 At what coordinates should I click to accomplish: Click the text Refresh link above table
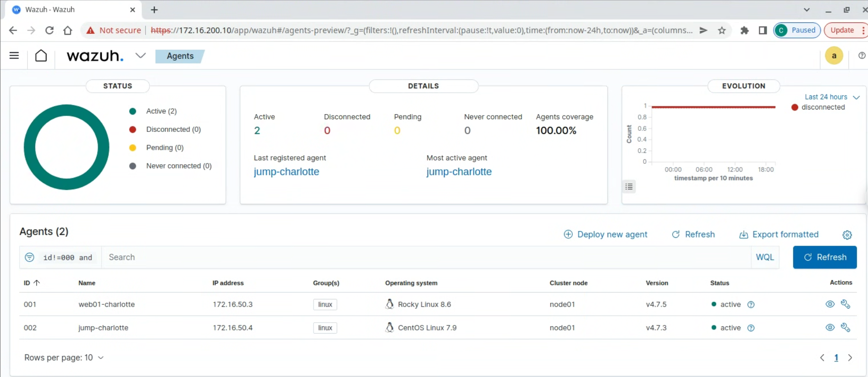(x=693, y=235)
